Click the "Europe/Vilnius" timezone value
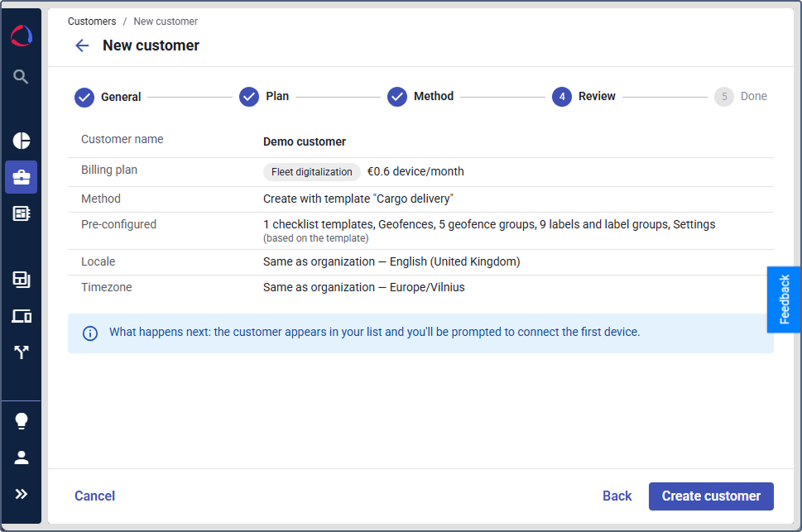The image size is (802, 532). pos(427,287)
